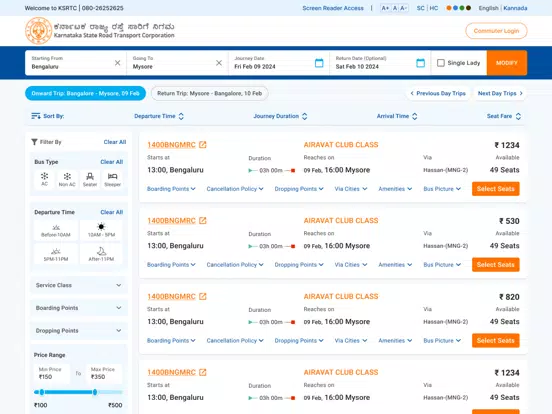Image resolution: width=552 pixels, height=414 pixels.
Task: Open external link icon of ₹530 bus
Action: pos(203,220)
